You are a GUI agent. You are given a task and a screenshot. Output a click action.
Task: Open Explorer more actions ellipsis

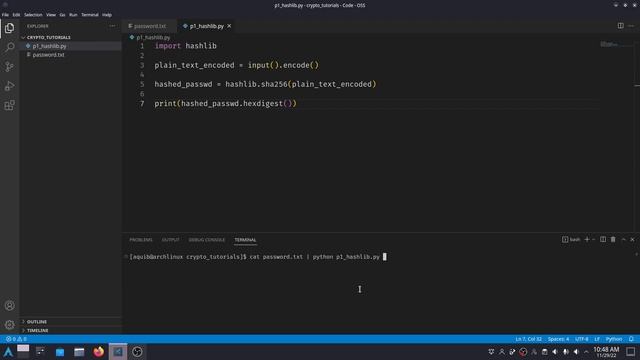pyautogui.click(x=112, y=26)
